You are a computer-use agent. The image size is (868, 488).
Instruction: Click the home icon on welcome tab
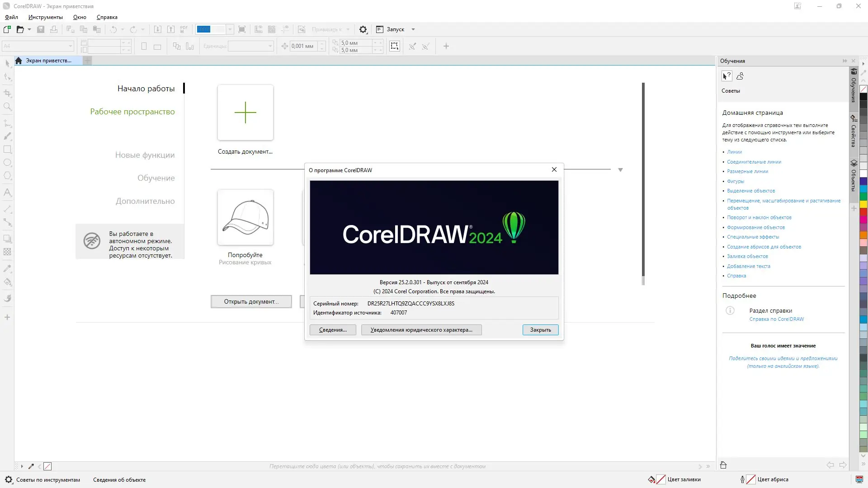click(x=19, y=61)
